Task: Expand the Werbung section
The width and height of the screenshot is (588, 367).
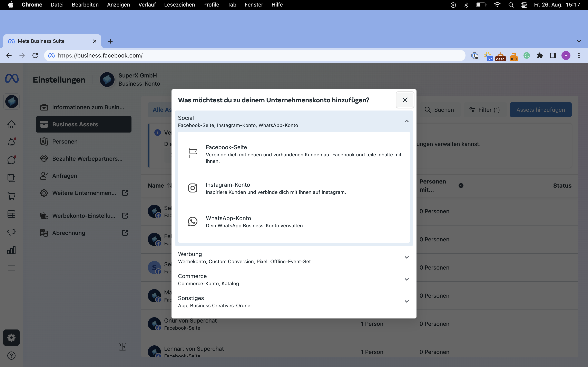Action: 406,257
